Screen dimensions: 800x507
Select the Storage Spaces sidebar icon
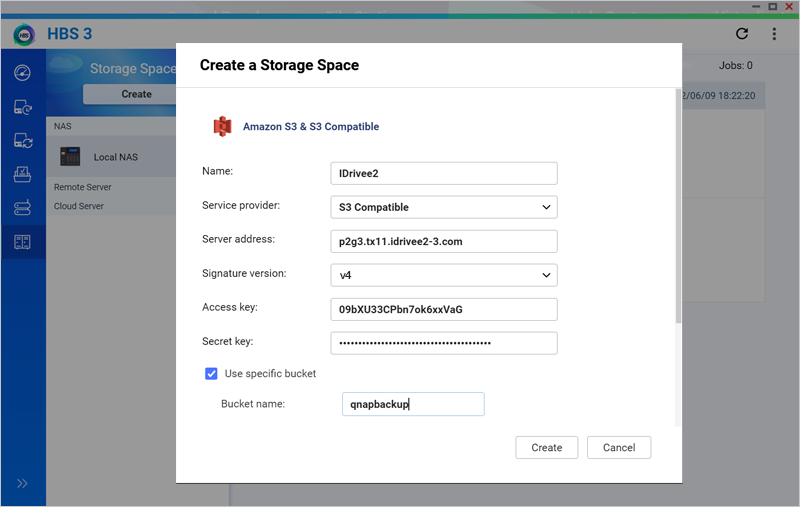tap(22, 242)
